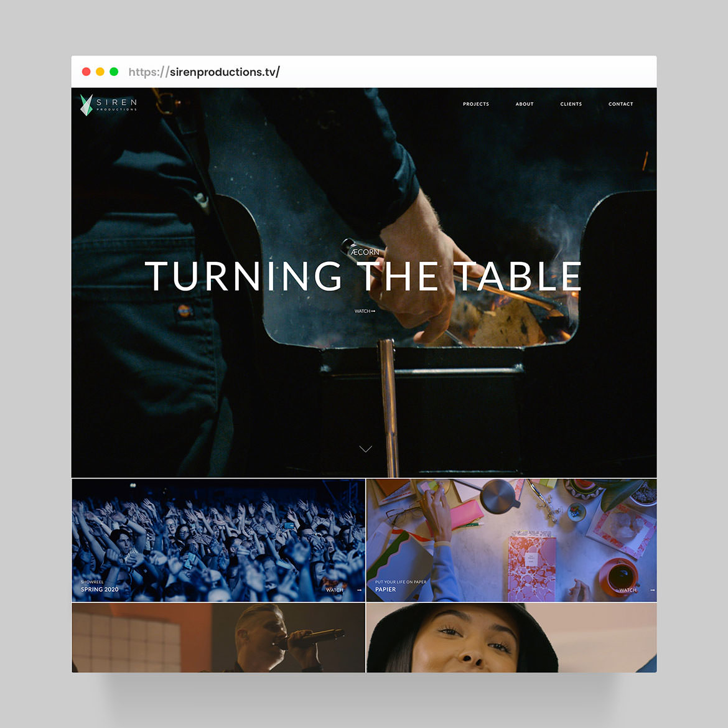The image size is (728, 728).
Task: Select Contact in the top navigation
Action: click(620, 104)
